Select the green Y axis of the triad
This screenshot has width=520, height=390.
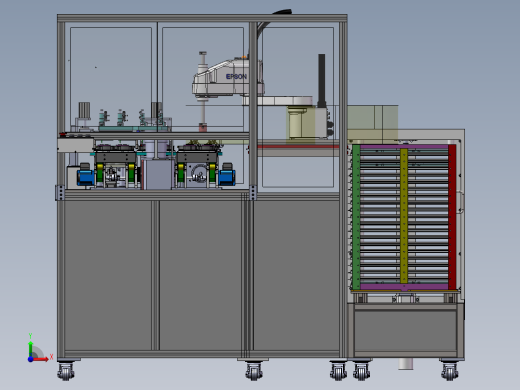click(x=30, y=348)
